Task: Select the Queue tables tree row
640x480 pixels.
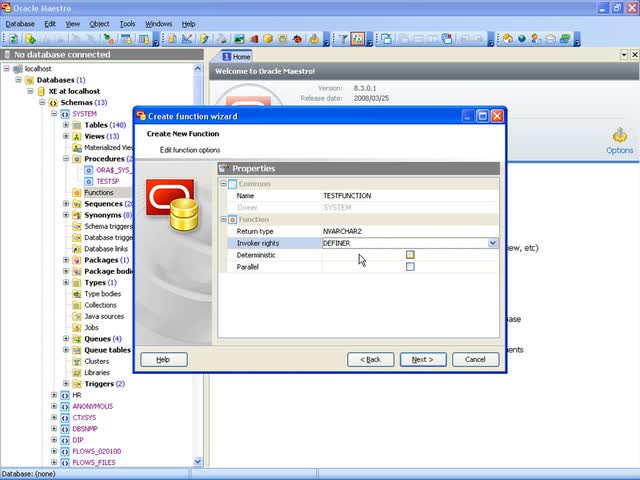Action: pos(107,350)
